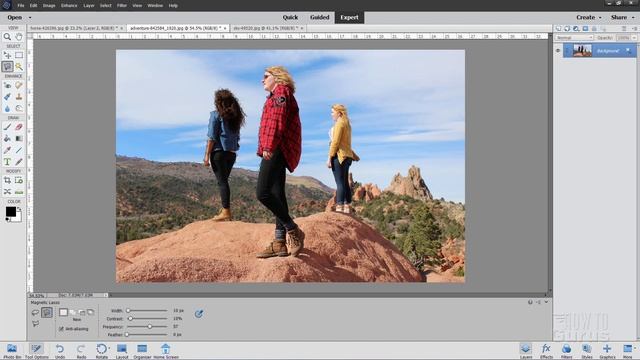Image resolution: width=640 pixels, height=360 pixels.
Task: Switch to Quick edit mode
Action: [290, 17]
